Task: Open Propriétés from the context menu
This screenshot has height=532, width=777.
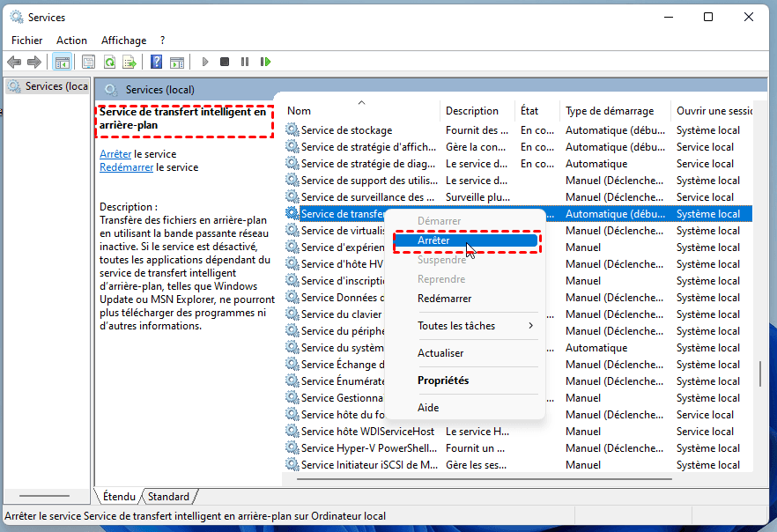Action: pyautogui.click(x=466, y=381)
